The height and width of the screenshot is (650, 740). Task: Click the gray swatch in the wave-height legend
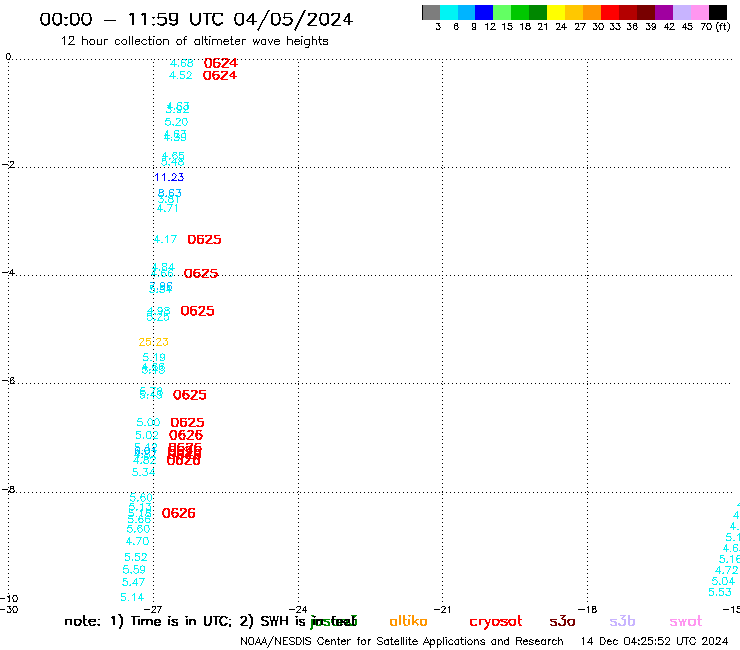(x=431, y=12)
